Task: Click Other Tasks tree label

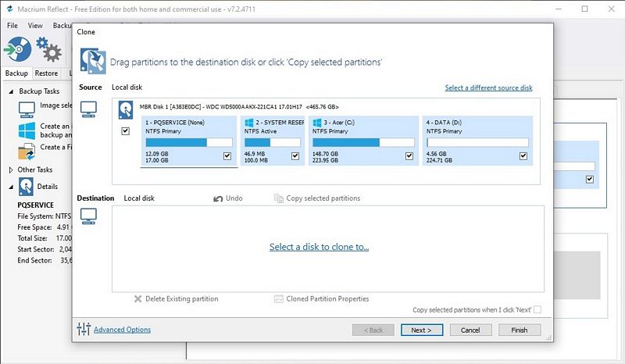Action: click(x=35, y=170)
